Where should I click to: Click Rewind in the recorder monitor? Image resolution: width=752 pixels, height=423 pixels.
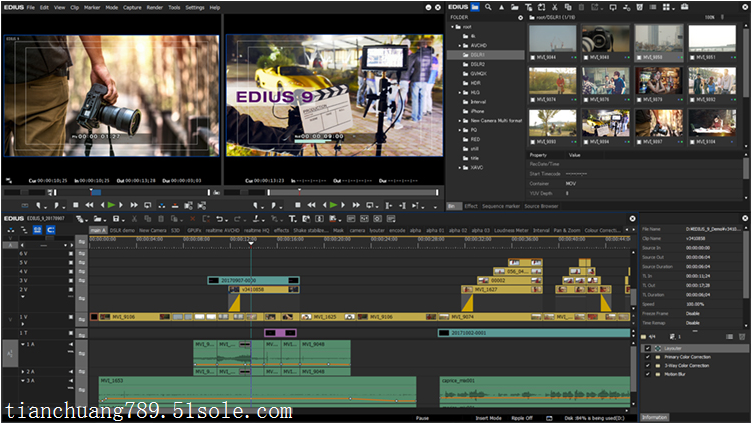coord(311,205)
